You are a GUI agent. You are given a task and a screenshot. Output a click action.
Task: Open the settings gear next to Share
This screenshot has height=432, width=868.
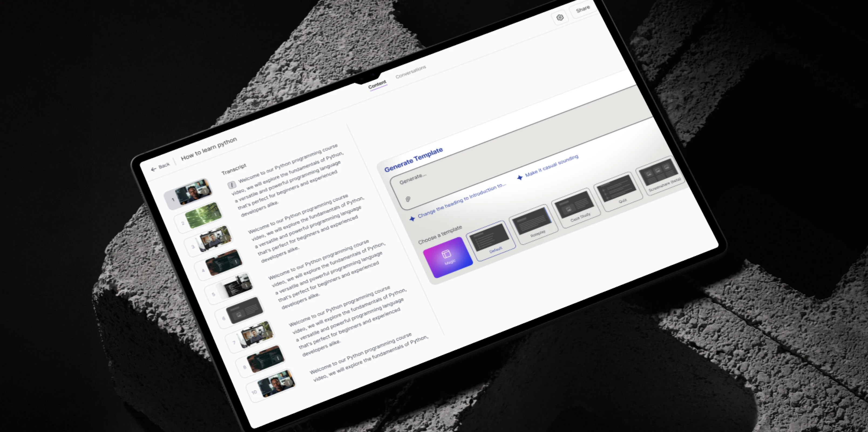(560, 17)
